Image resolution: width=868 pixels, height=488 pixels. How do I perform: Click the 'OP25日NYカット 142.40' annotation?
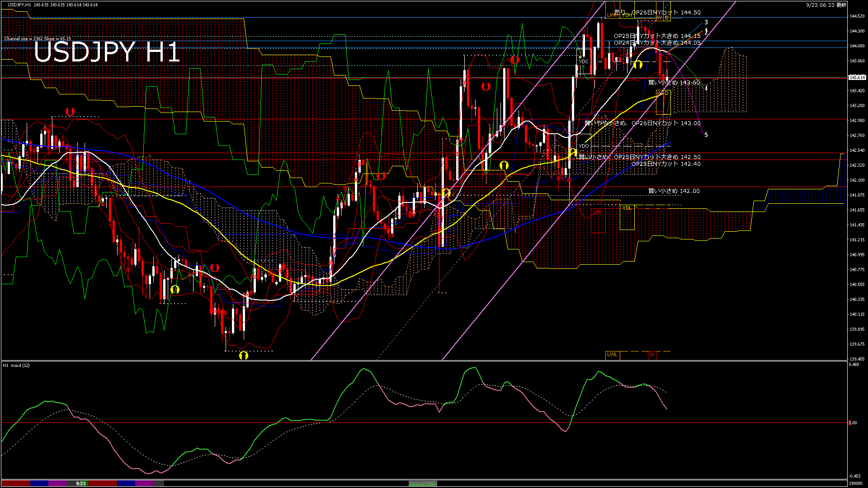pyautogui.click(x=666, y=164)
